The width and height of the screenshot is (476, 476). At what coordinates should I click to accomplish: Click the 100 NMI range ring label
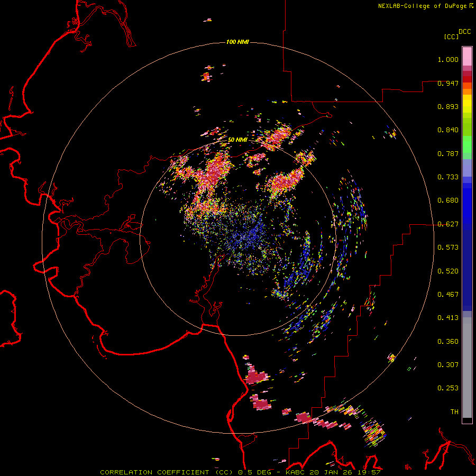237,42
